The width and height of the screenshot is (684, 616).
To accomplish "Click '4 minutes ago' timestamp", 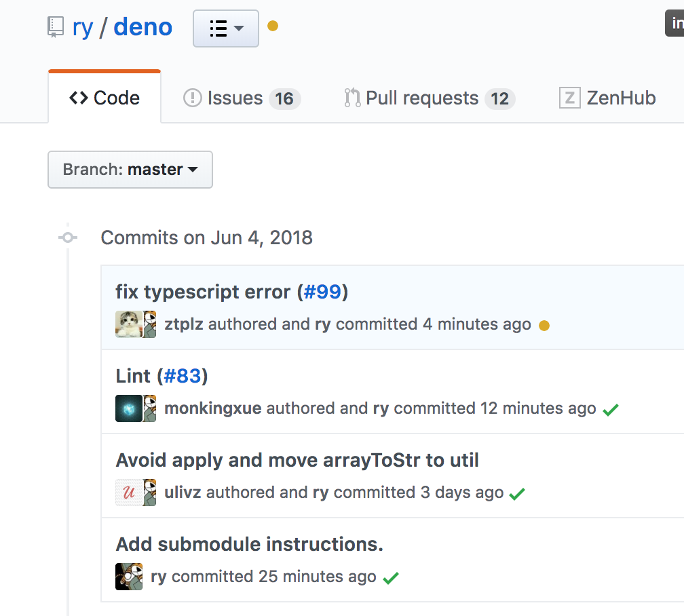I will click(x=477, y=324).
